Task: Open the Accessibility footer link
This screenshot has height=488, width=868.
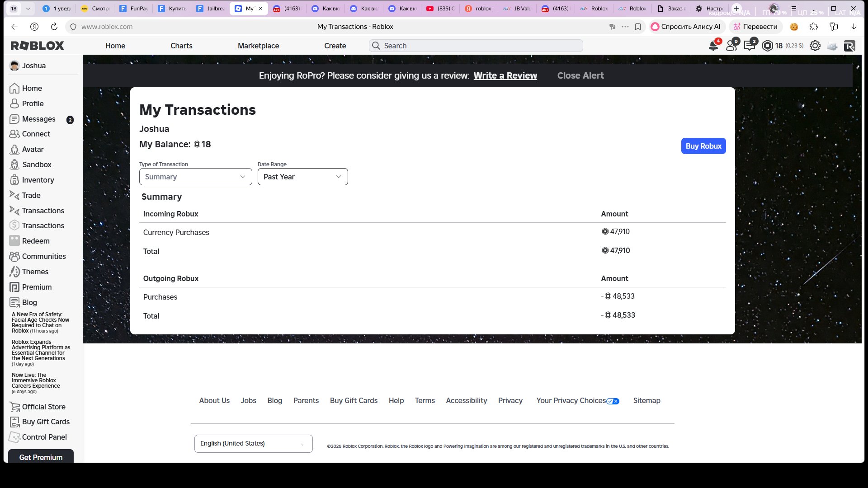Action: click(x=467, y=401)
